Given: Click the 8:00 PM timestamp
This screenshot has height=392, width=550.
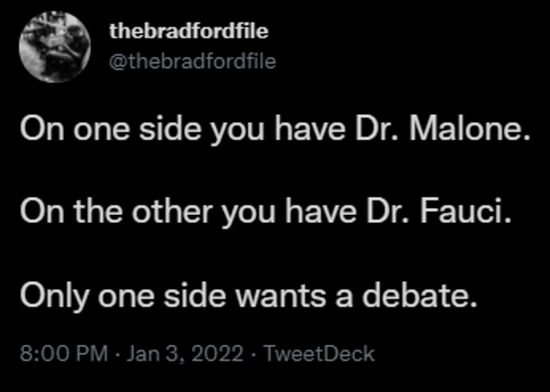Looking at the screenshot, I should tap(65, 354).
